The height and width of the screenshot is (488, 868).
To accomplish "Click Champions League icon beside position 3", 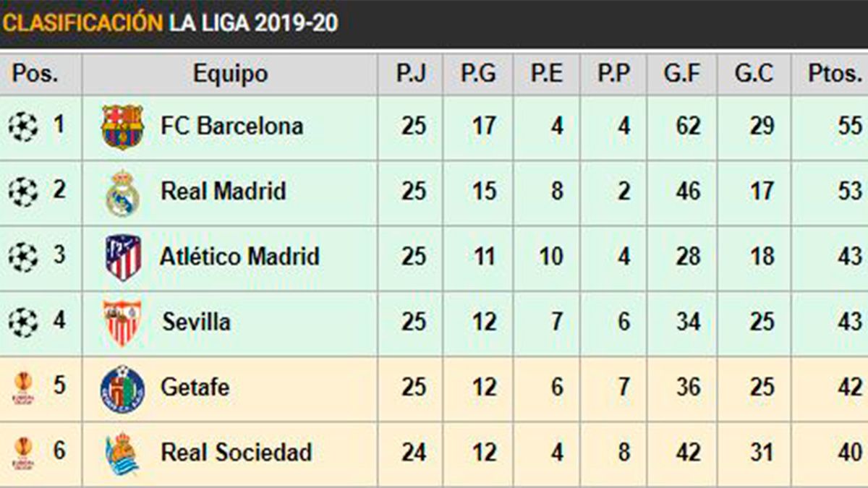I will point(23,257).
